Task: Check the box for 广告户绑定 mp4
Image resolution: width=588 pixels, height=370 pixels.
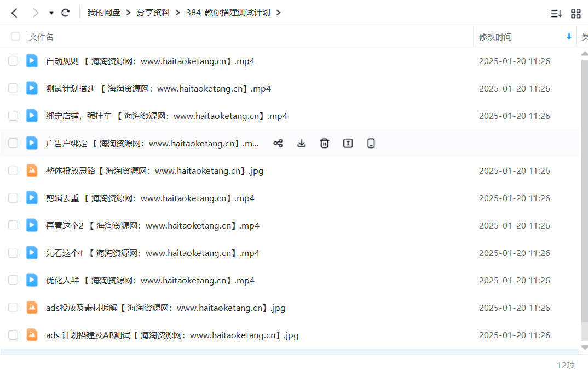Action: [x=13, y=143]
